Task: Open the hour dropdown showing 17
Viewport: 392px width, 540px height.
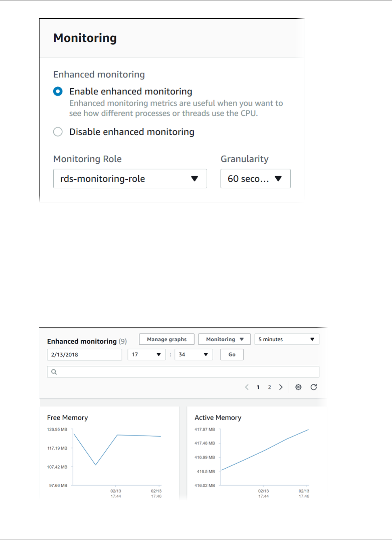Action: pos(146,355)
